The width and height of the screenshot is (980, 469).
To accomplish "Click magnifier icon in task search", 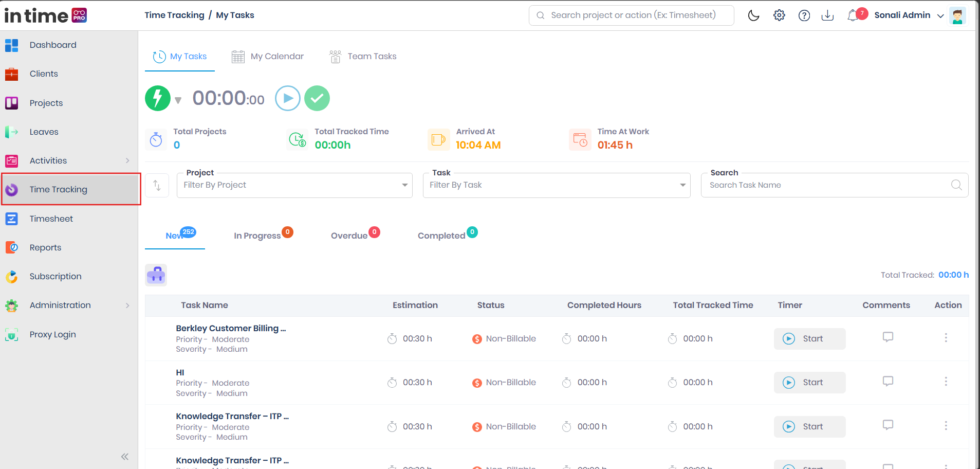I will (x=956, y=185).
